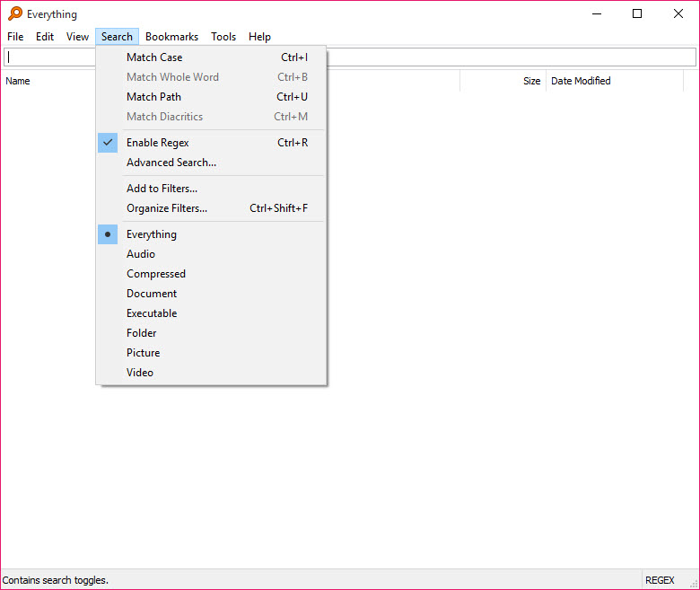
Task: Toggle Match Diacritics option
Action: [211, 116]
